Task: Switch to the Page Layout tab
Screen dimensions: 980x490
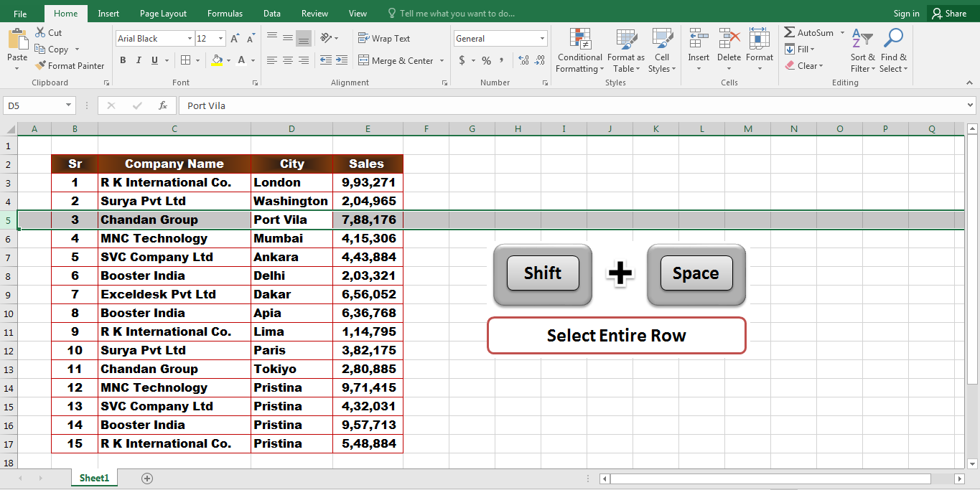Action: [163, 14]
